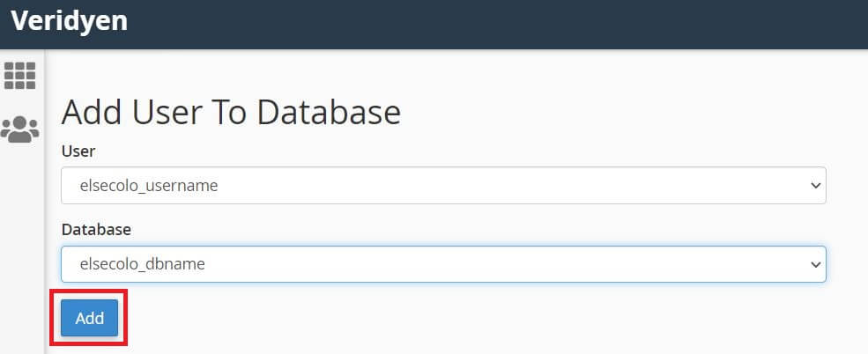Click the Database field label

coord(96,230)
